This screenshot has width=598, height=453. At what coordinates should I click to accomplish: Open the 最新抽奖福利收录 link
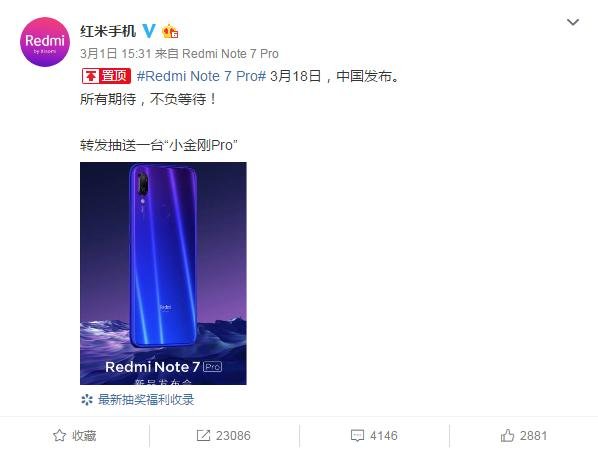146,400
